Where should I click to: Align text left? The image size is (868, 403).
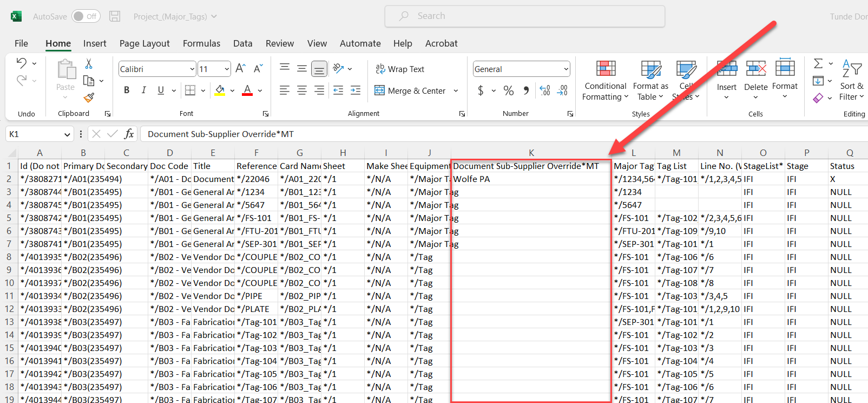285,90
